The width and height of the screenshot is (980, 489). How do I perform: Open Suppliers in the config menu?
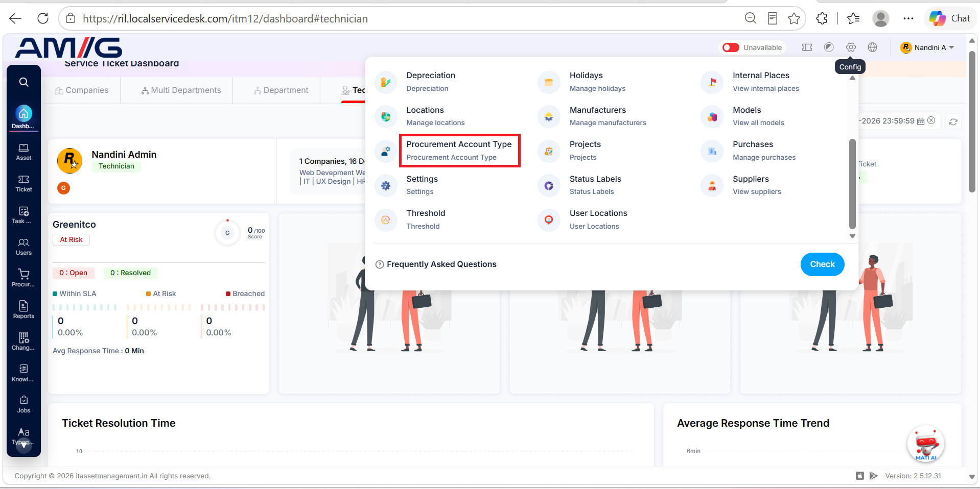coord(757,185)
